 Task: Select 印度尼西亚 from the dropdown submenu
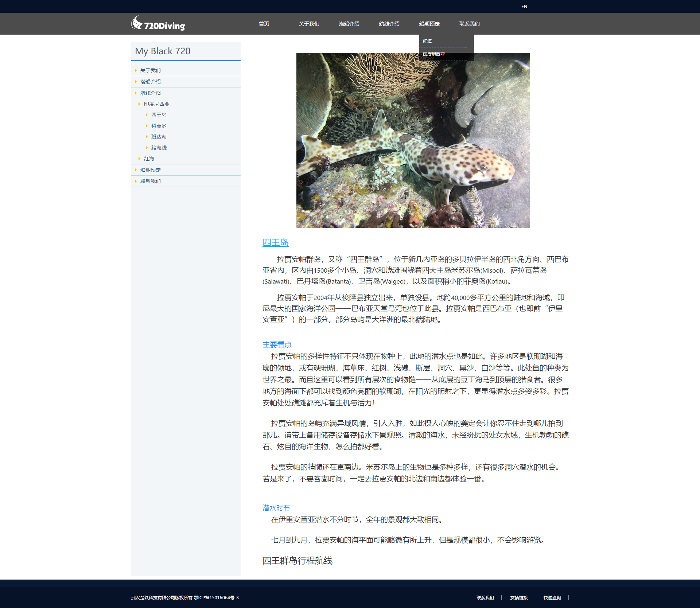point(433,54)
